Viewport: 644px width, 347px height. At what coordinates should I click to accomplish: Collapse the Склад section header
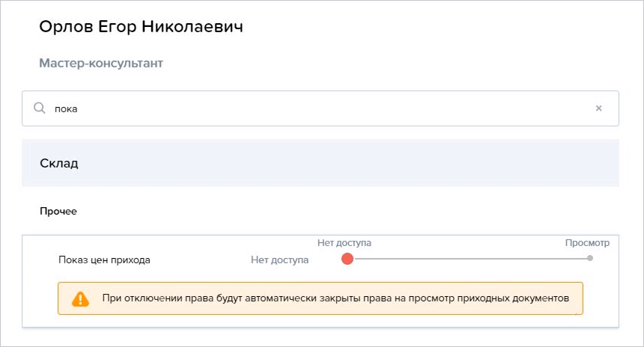tap(321, 163)
